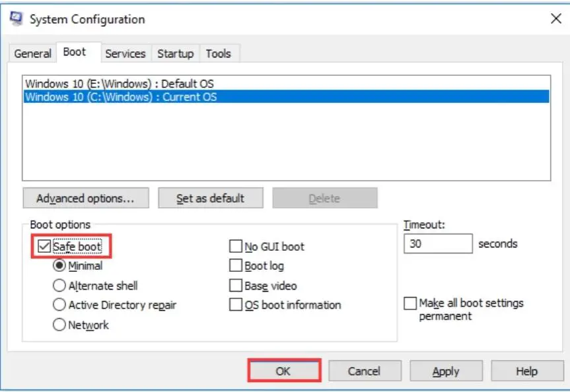Enable No GUI boot checkbox
Image resolution: width=570 pixels, height=392 pixels.
[x=236, y=246]
